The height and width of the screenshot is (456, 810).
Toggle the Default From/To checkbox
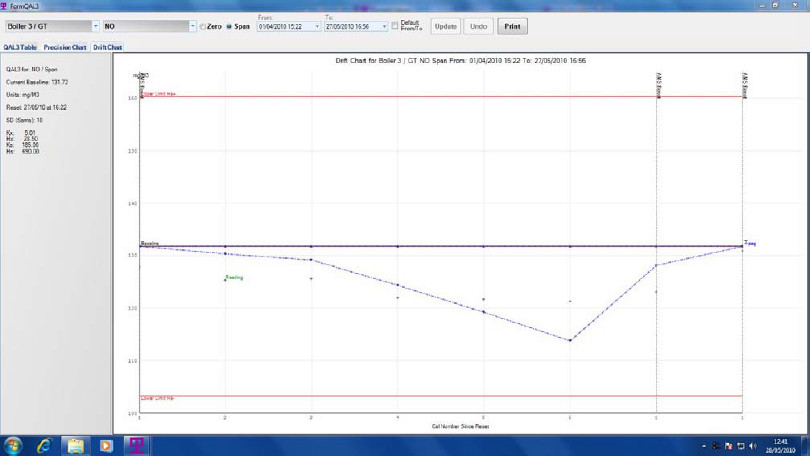click(395, 25)
